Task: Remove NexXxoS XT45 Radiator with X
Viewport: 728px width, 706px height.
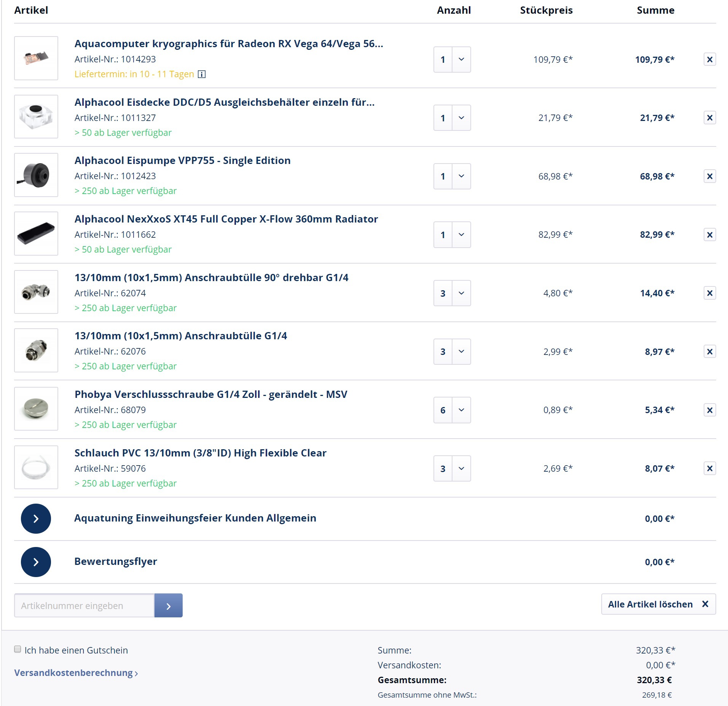Action: point(709,235)
